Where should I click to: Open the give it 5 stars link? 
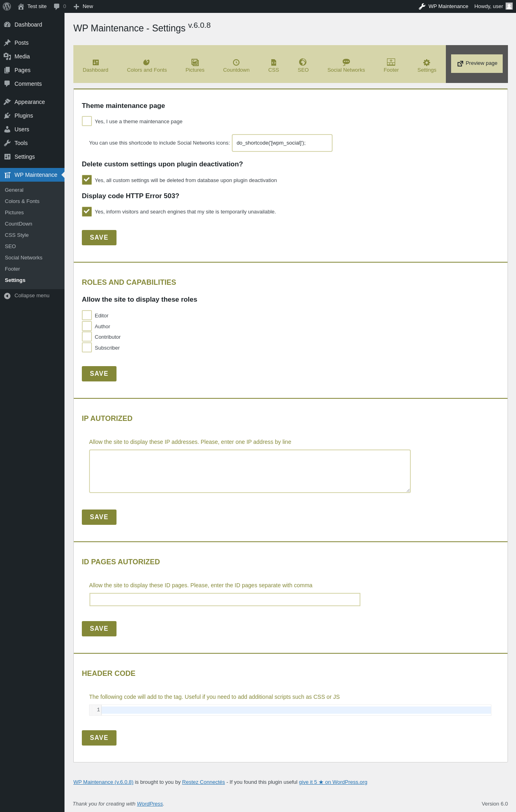[333, 782]
